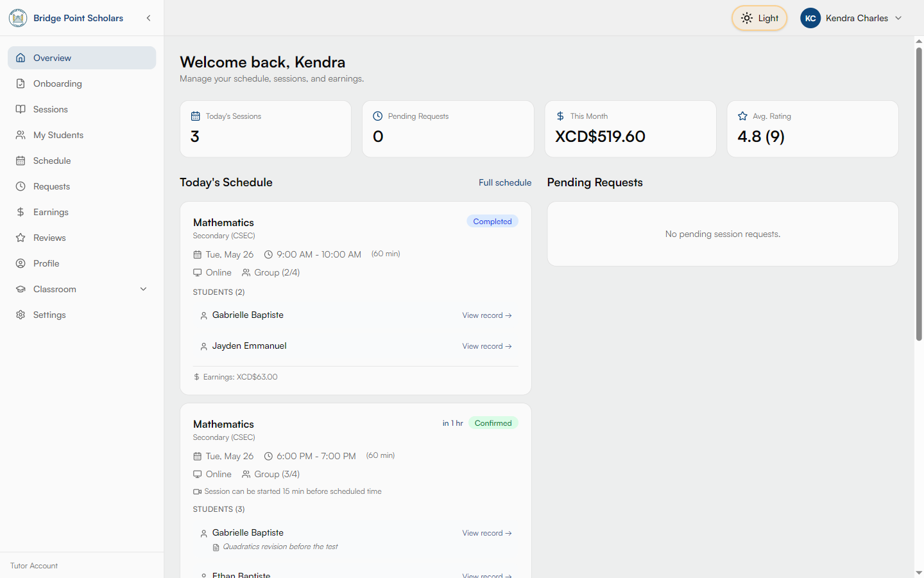Viewport: 924px width, 578px height.
Task: Click the Earnings dollar icon in sidebar
Action: click(x=21, y=212)
